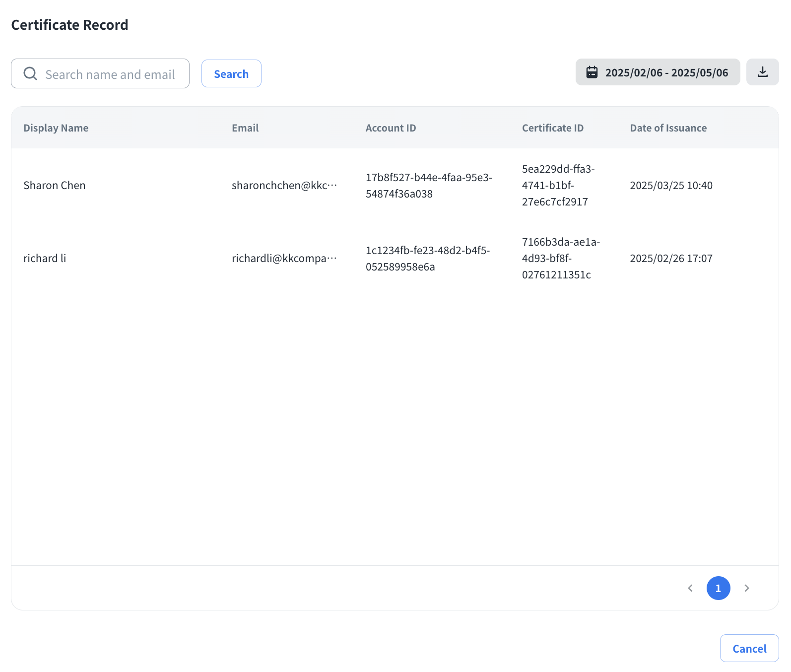The image size is (791, 672).
Task: Click the Cancel button
Action: coord(749,648)
